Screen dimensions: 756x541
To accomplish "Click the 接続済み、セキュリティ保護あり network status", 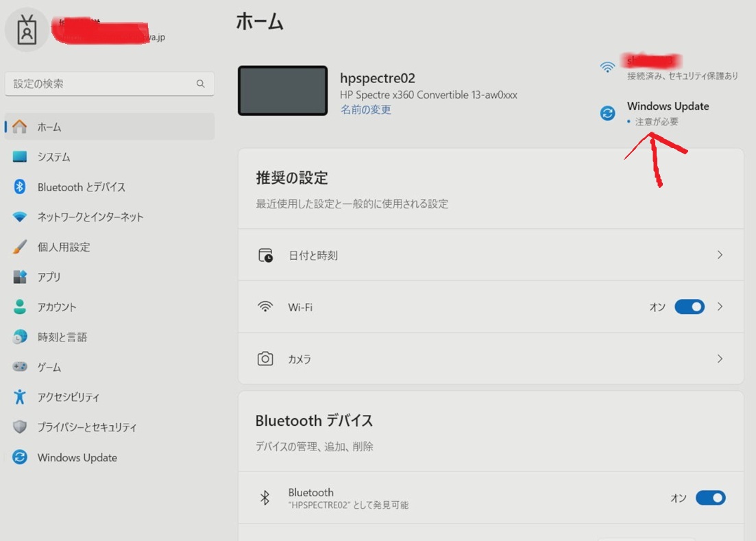I will click(682, 75).
